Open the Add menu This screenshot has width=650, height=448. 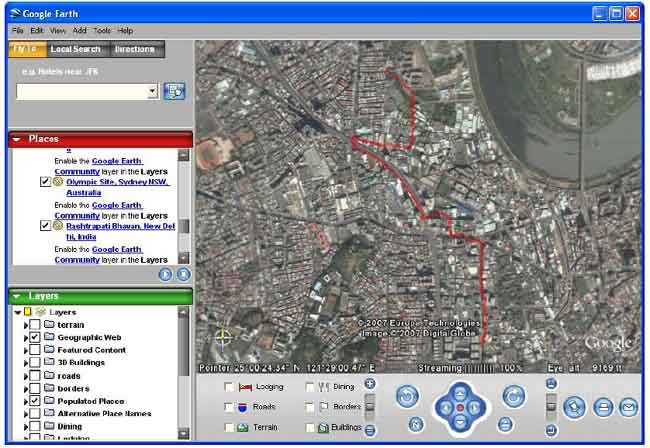(79, 31)
